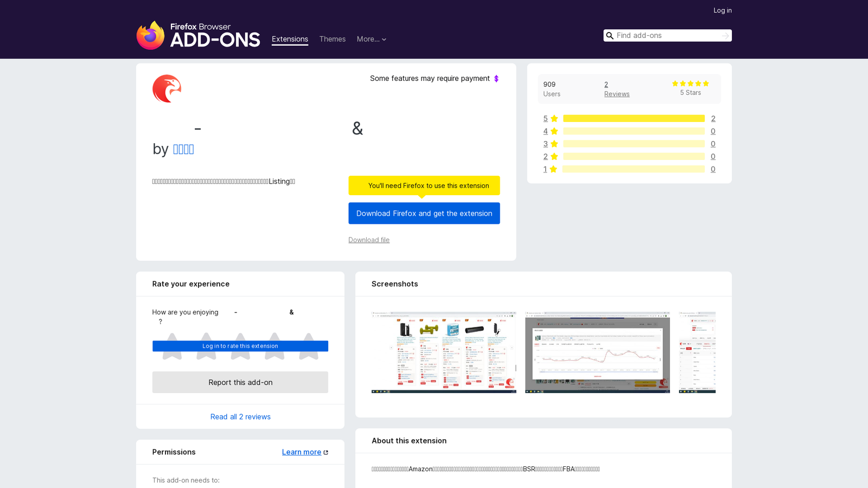Click the purple payment dollar icon
The image size is (868, 488).
pyautogui.click(x=496, y=79)
